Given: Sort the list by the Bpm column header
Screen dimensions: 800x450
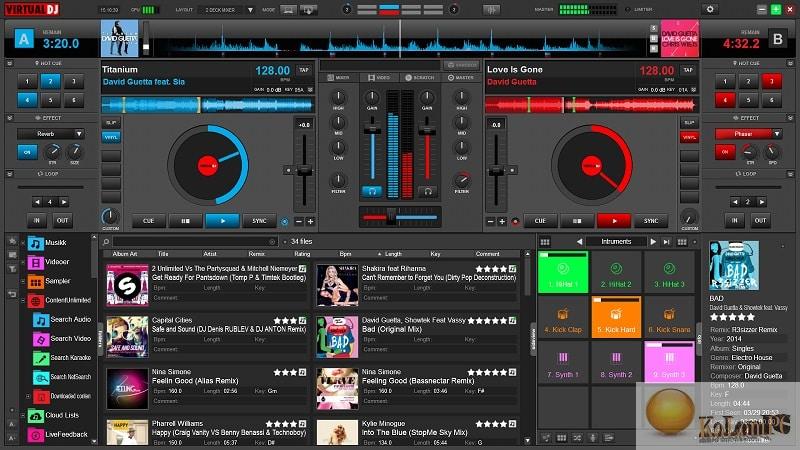Looking at the screenshot, I should (345, 254).
